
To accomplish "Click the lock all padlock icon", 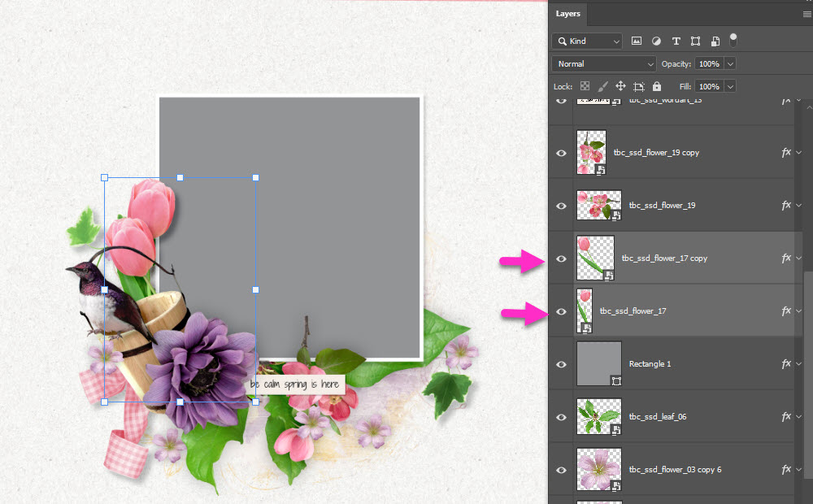I will click(x=657, y=86).
